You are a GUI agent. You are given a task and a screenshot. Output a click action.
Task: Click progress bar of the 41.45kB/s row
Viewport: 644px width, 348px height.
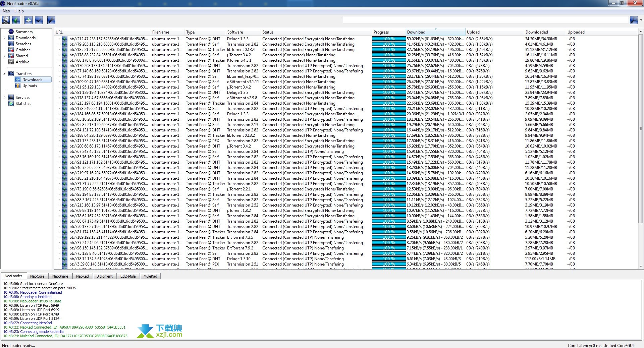point(389,44)
